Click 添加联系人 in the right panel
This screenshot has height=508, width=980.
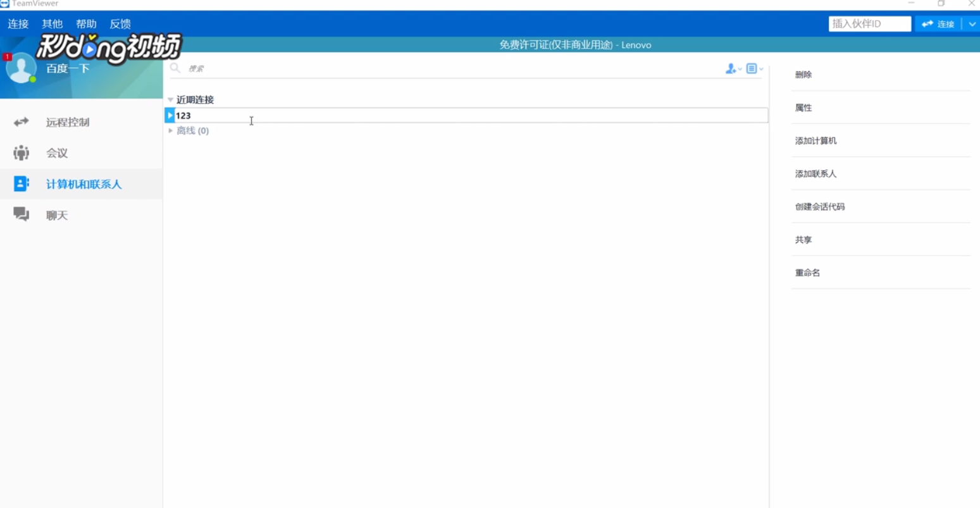(816, 173)
